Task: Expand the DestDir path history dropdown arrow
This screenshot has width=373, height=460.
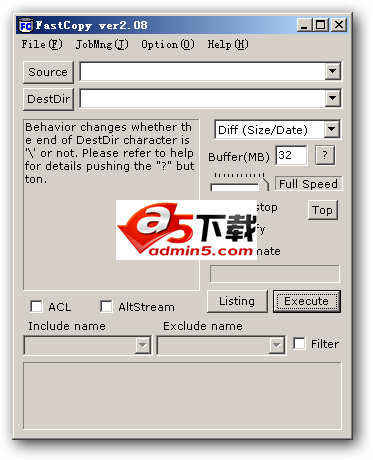Action: tap(332, 98)
